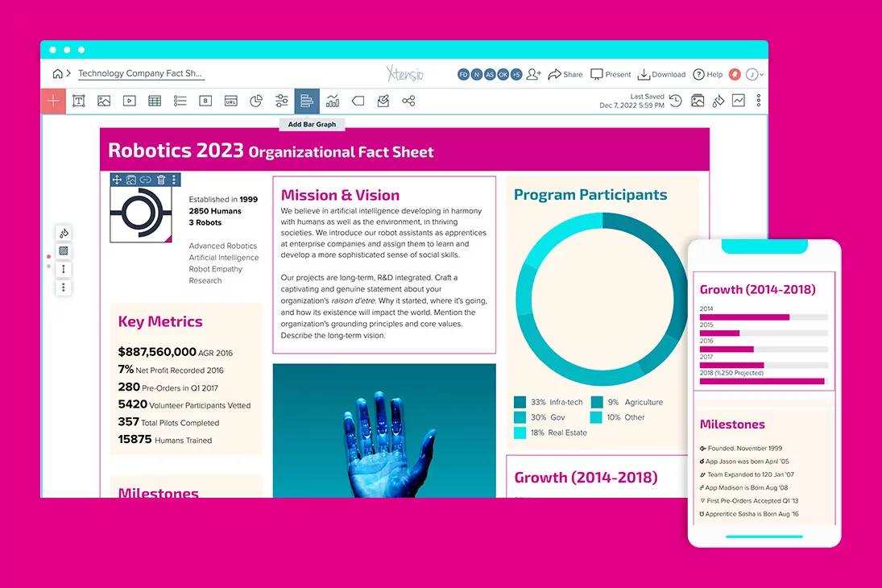Click the Download button
Screen dimensions: 882x588
pyautogui.click(x=660, y=74)
